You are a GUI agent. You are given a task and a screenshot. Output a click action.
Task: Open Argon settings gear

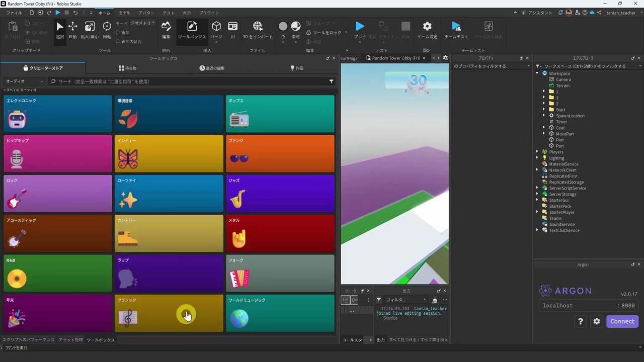[597, 321]
